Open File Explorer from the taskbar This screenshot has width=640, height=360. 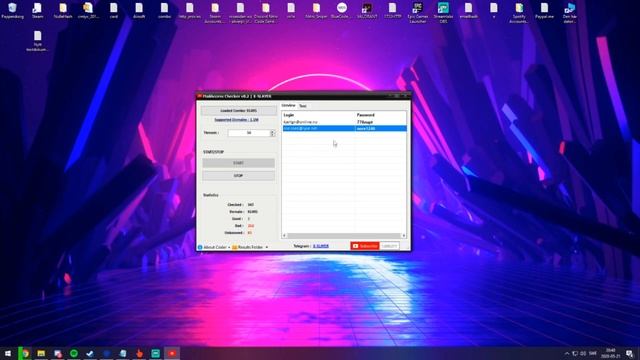(x=41, y=353)
